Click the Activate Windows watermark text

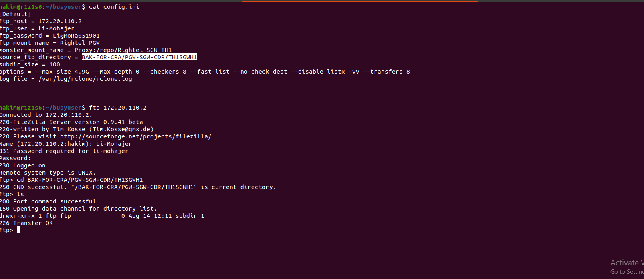(626, 263)
